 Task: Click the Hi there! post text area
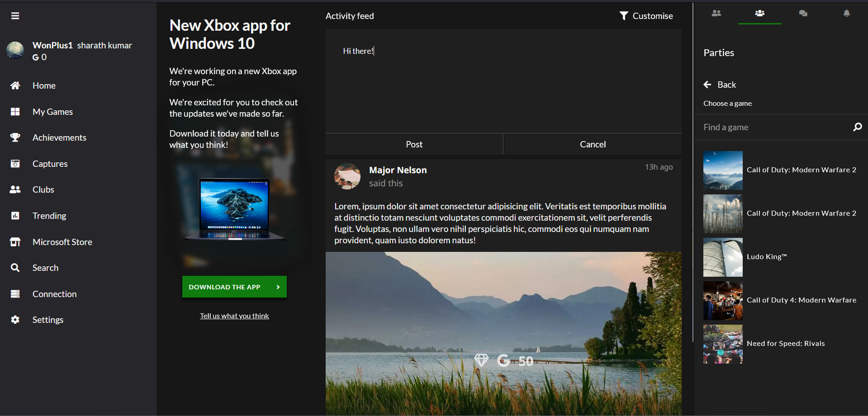[x=503, y=81]
